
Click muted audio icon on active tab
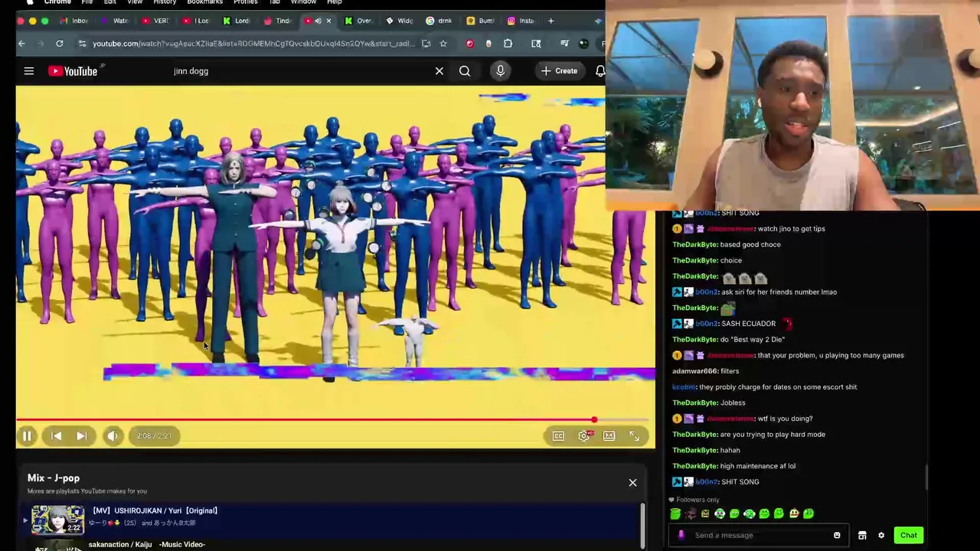[x=318, y=21]
